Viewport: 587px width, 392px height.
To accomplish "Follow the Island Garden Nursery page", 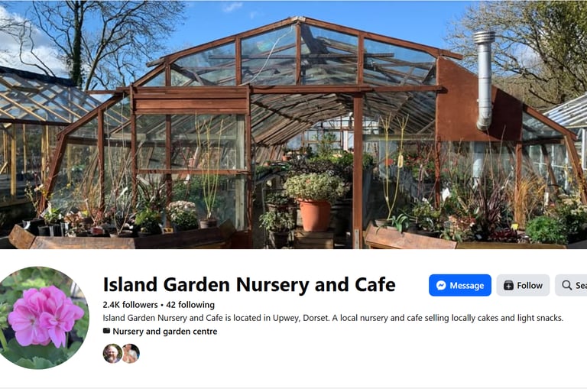I will click(x=523, y=285).
